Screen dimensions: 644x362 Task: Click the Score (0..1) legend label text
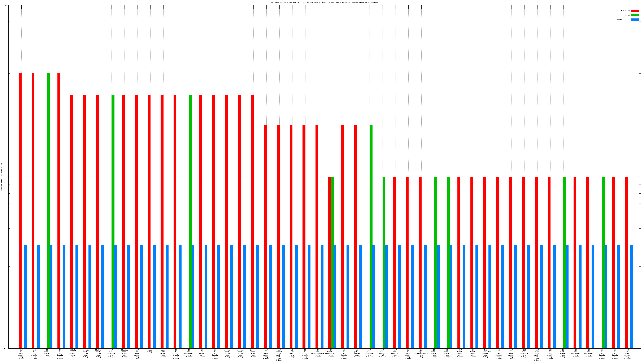pos(623,19)
